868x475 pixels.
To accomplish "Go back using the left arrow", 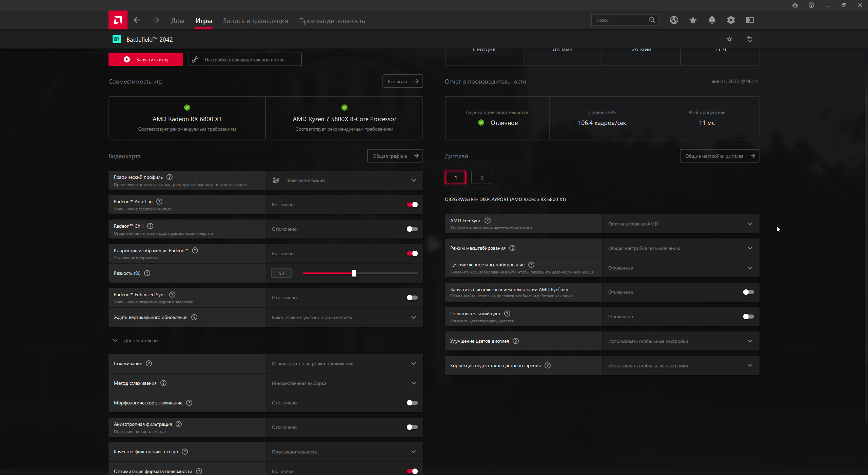I will pyautogui.click(x=137, y=20).
